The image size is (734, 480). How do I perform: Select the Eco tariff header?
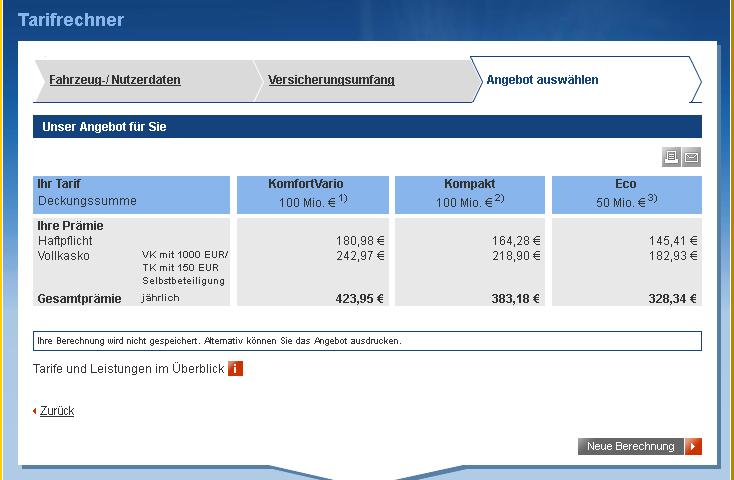(625, 184)
